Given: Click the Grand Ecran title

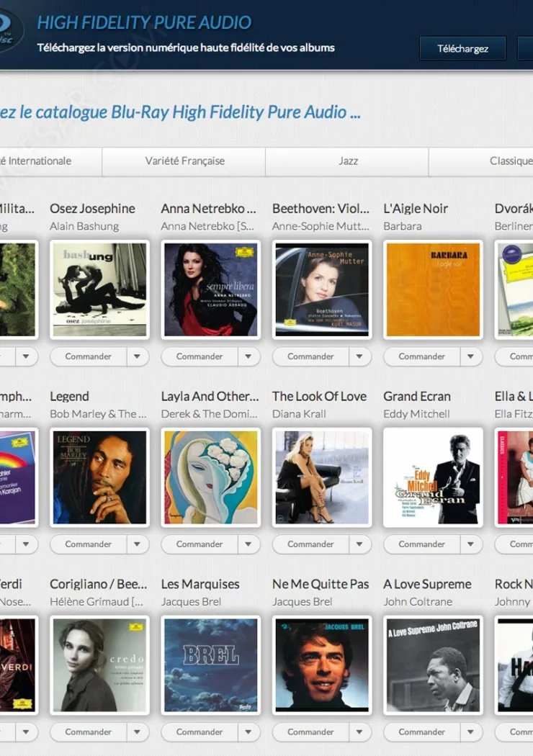Looking at the screenshot, I should pyautogui.click(x=417, y=396).
